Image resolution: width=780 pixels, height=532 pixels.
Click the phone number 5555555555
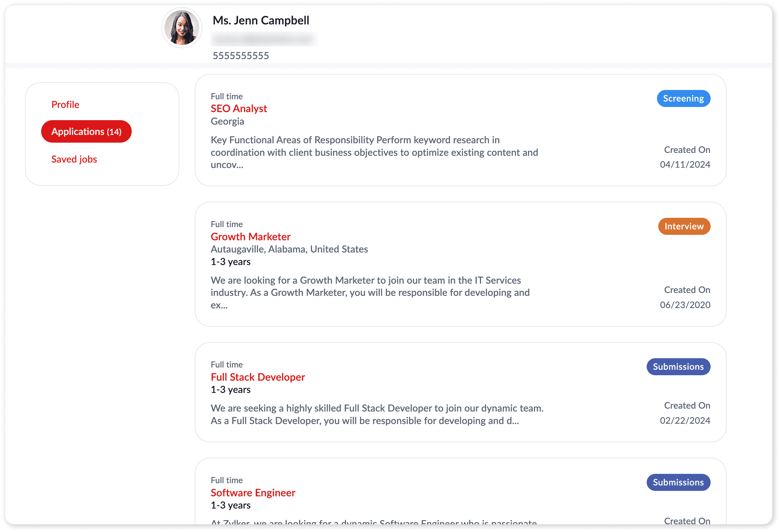pyautogui.click(x=241, y=56)
